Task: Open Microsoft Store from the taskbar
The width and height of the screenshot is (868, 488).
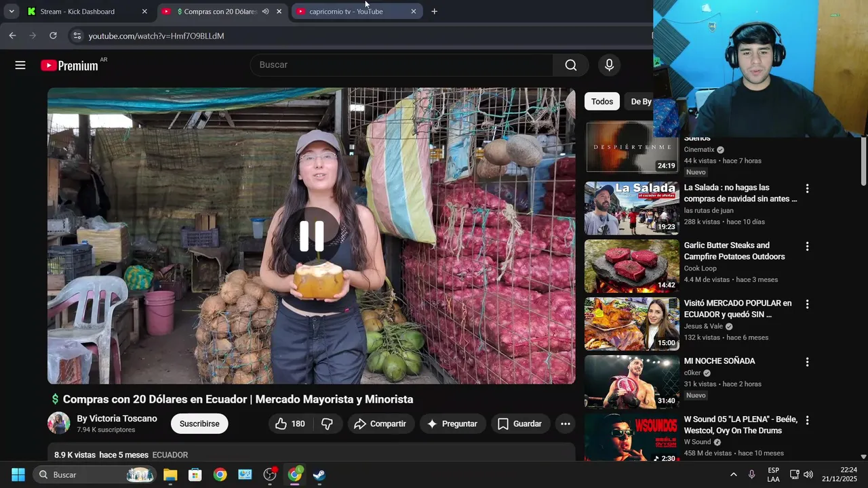Action: click(x=195, y=474)
